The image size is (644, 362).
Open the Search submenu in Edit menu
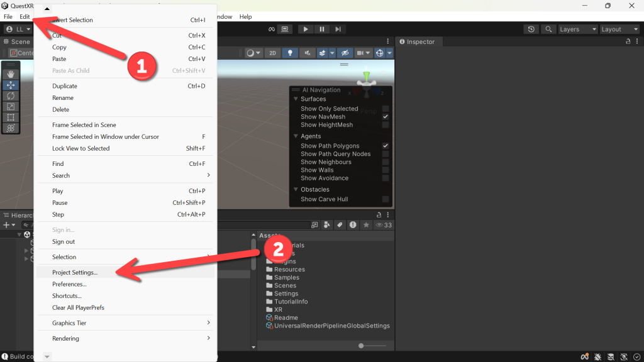click(125, 175)
